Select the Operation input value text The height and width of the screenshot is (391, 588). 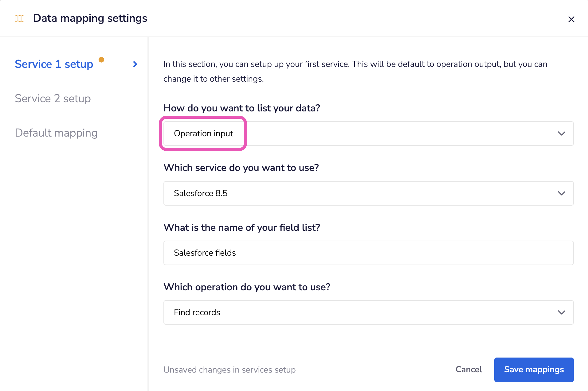click(x=203, y=134)
